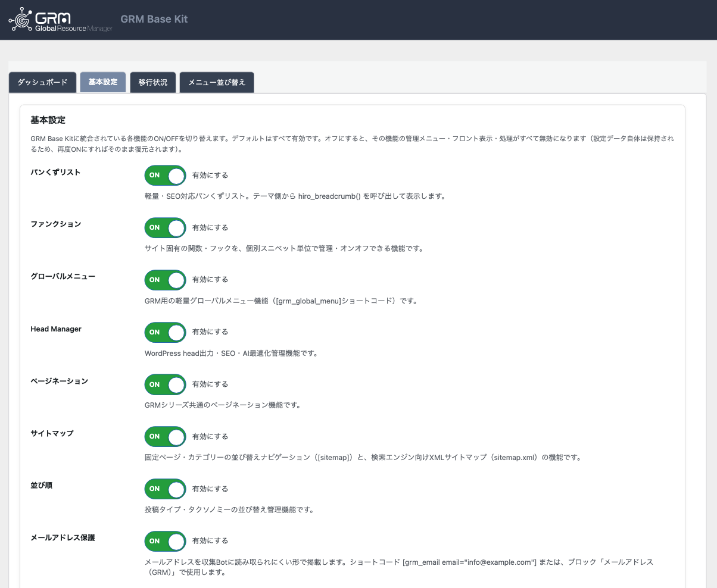The height and width of the screenshot is (588, 717).
Task: Disable the ファンクション switch
Action: coord(165,227)
